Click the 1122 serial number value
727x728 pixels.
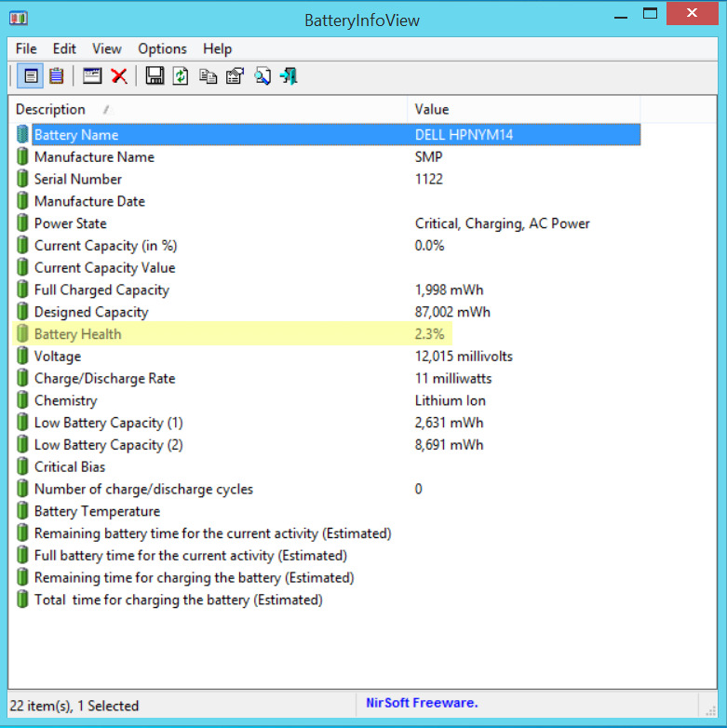[429, 179]
